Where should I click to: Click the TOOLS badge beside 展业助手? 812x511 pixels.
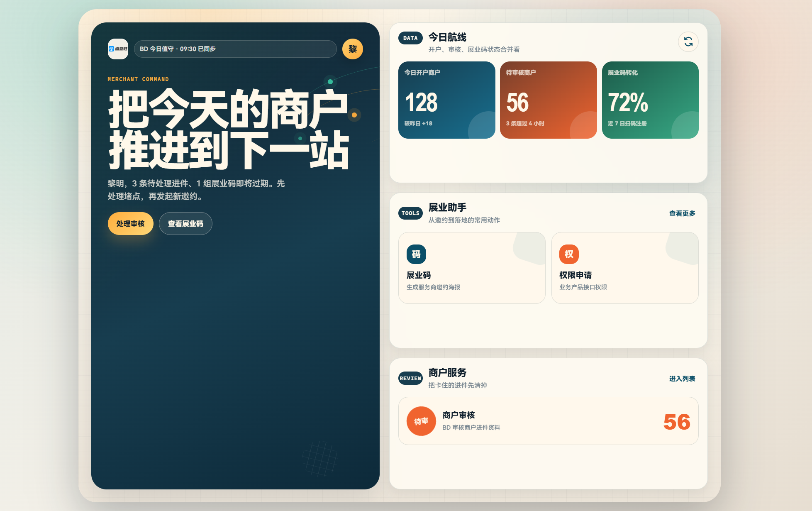pyautogui.click(x=410, y=213)
